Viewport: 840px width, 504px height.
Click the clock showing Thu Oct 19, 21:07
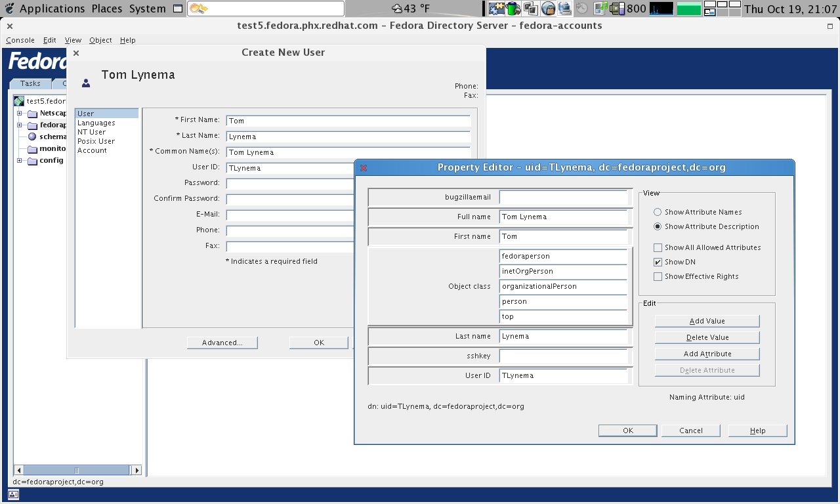click(x=791, y=9)
